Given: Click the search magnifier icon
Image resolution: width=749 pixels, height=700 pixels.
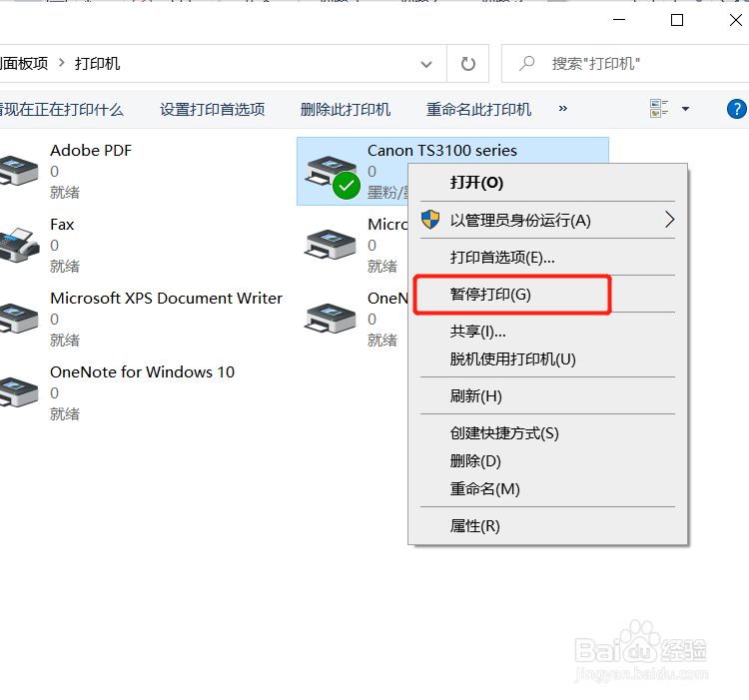Looking at the screenshot, I should tap(527, 63).
